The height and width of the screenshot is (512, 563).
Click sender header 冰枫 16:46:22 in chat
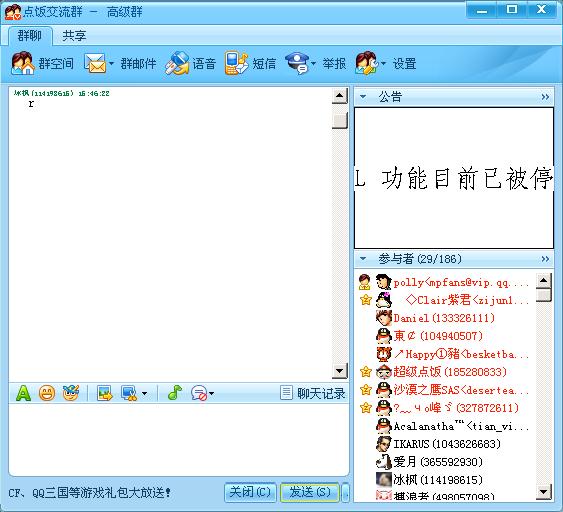[x=61, y=93]
